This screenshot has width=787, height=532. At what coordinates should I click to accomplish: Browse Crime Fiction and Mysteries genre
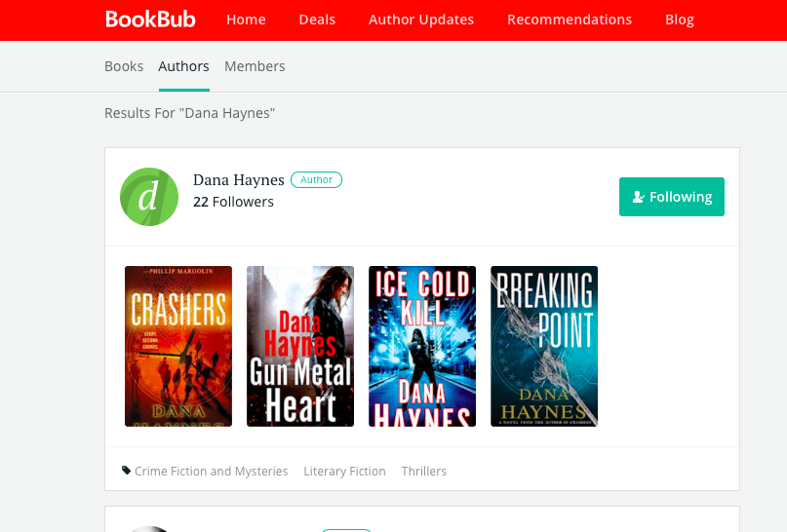(212, 472)
